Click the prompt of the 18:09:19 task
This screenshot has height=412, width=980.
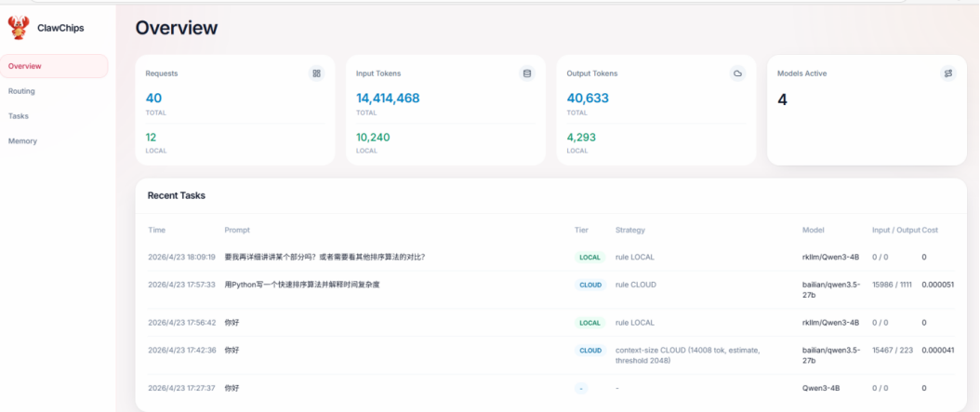[324, 257]
